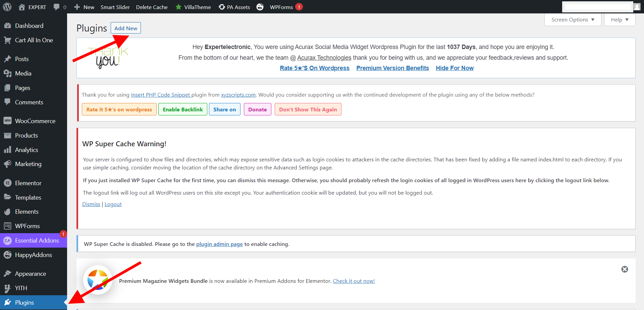Click the WooCommerce logo icon
Image resolution: width=644 pixels, height=310 pixels.
pyautogui.click(x=7, y=121)
